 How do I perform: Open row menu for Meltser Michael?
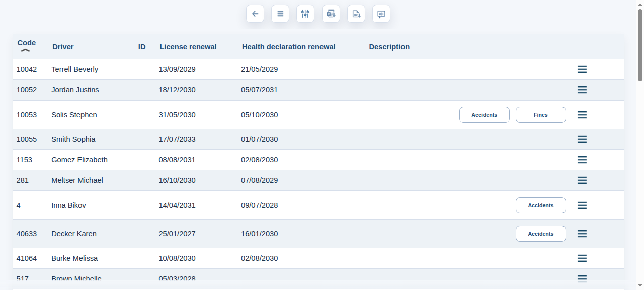coord(582,180)
